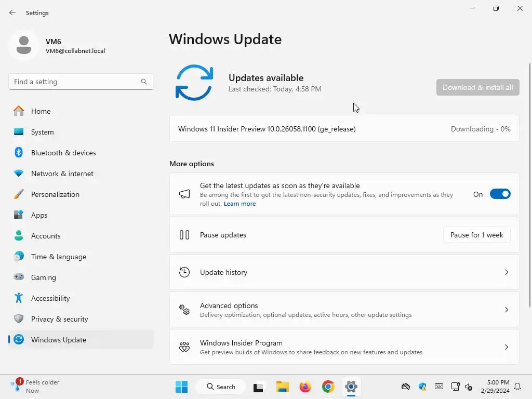This screenshot has height=399, width=532.
Task: Click the Windows Insider Program hearts icon
Action: point(184,347)
